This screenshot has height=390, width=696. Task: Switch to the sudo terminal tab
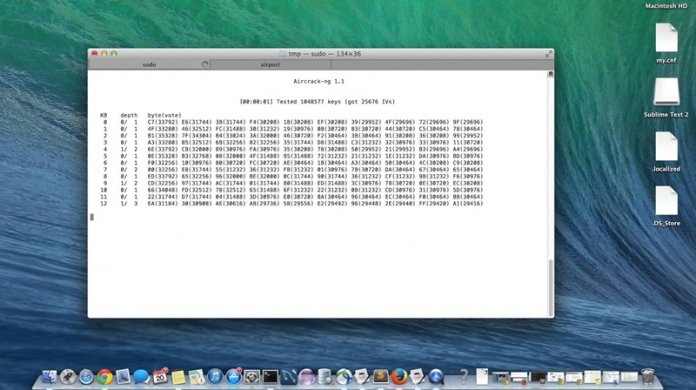click(x=149, y=65)
